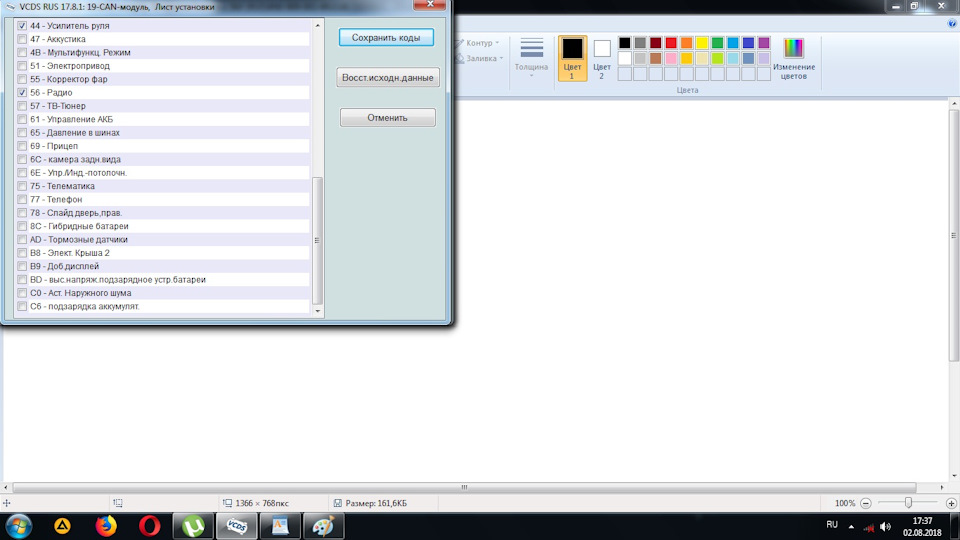960x540 pixels.
Task: Show hidden tray icons arrow
Action: pyautogui.click(x=851, y=527)
